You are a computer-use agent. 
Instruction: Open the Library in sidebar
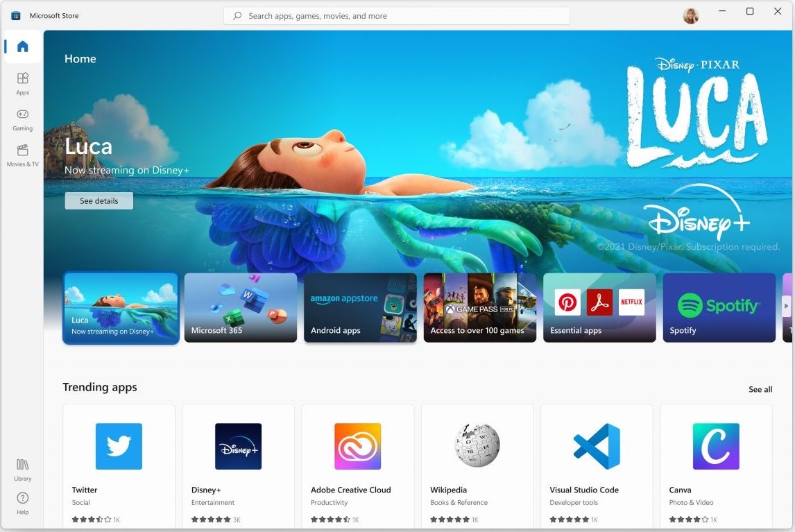(22, 469)
